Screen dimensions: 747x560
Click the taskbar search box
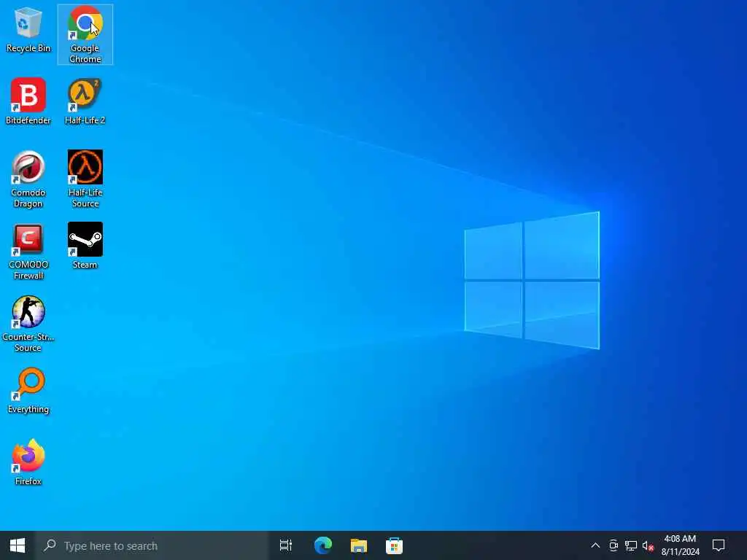tap(152, 545)
